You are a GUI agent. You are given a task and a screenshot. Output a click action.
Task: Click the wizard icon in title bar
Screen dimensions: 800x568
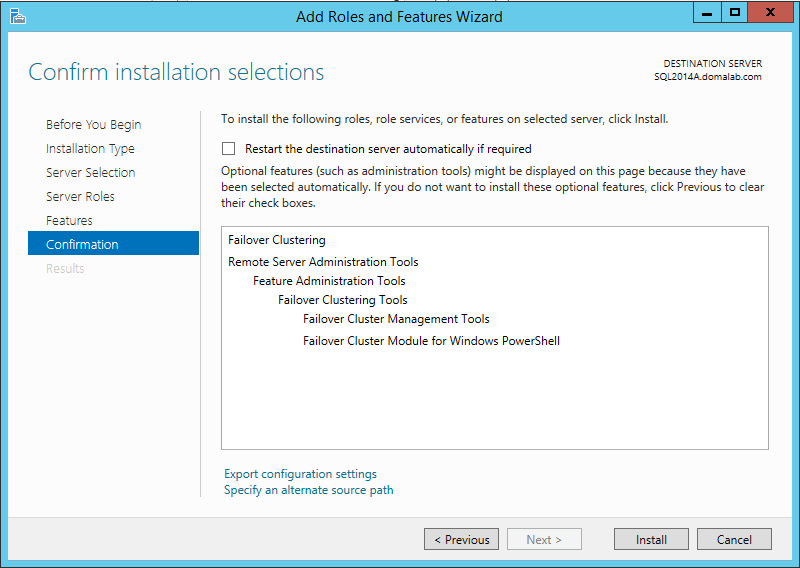17,16
